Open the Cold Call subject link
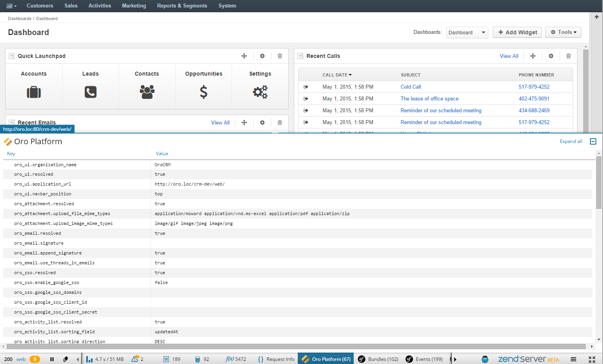603x364 pixels. coord(411,87)
